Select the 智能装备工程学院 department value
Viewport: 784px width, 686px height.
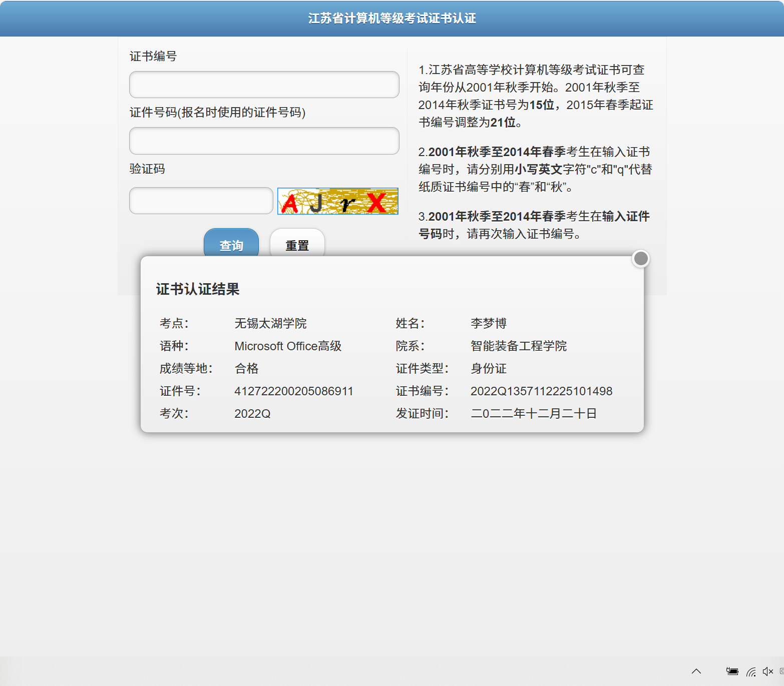pyautogui.click(x=519, y=346)
